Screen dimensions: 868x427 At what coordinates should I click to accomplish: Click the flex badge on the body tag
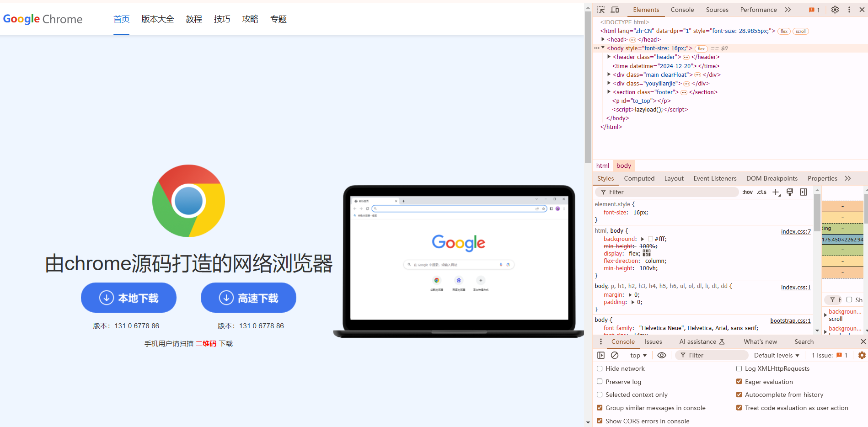(701, 49)
